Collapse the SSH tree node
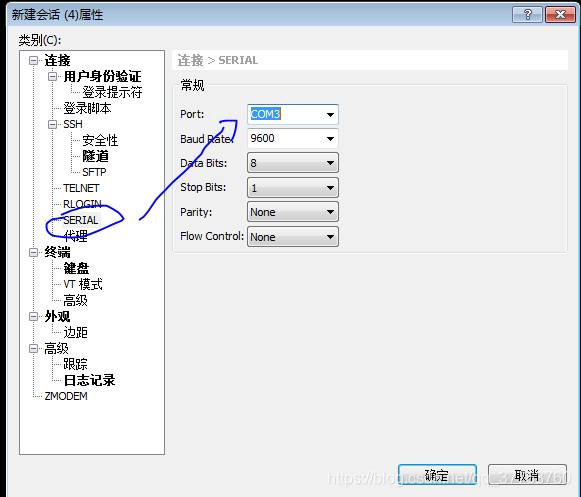581x497 pixels. click(x=52, y=124)
